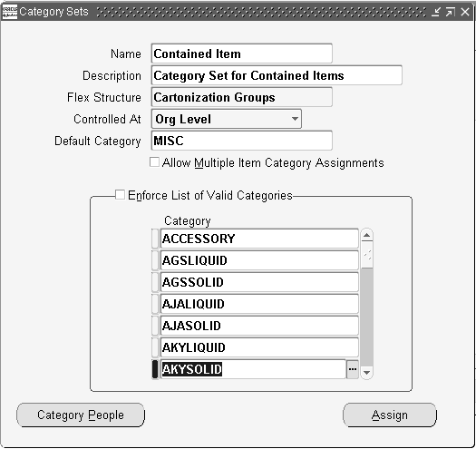The image size is (476, 449).
Task: Click the Description field
Action: [x=277, y=75]
